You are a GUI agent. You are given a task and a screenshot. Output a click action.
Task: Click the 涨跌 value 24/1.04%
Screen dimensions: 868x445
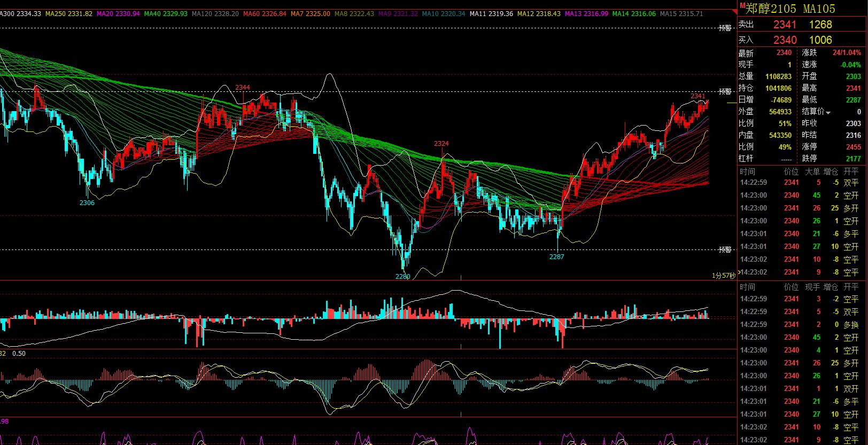(x=847, y=53)
